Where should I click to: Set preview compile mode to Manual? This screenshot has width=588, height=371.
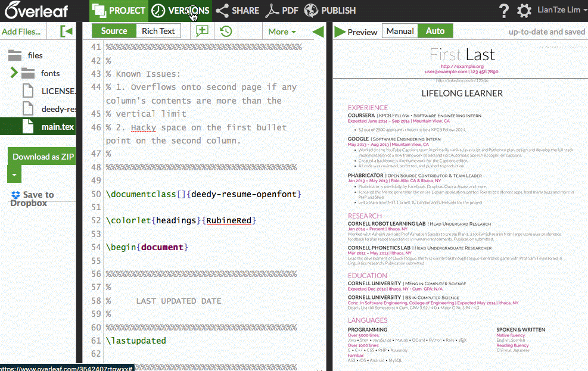[400, 31]
